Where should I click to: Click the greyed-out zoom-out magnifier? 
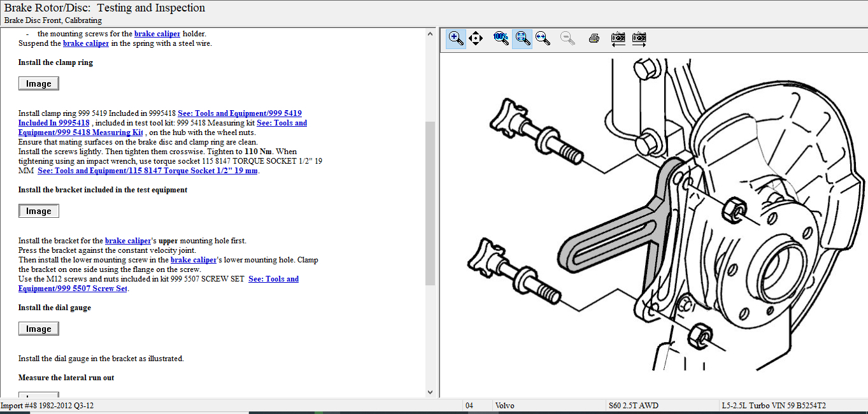click(567, 38)
